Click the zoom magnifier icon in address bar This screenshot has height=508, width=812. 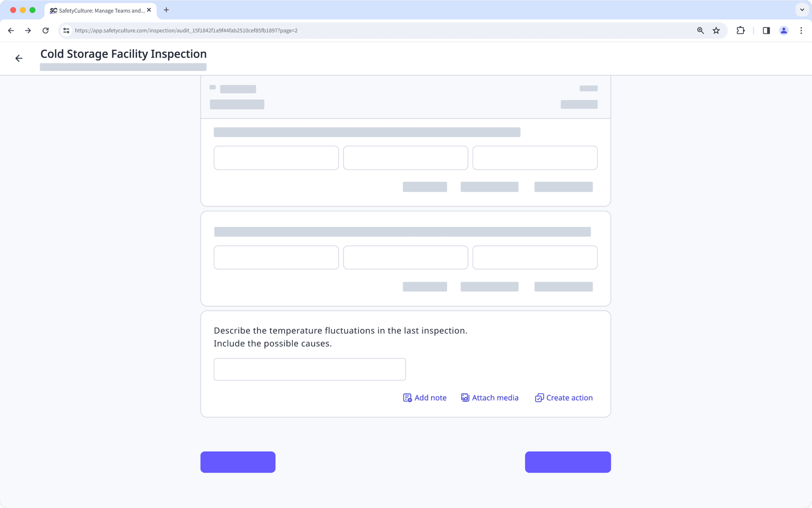699,30
